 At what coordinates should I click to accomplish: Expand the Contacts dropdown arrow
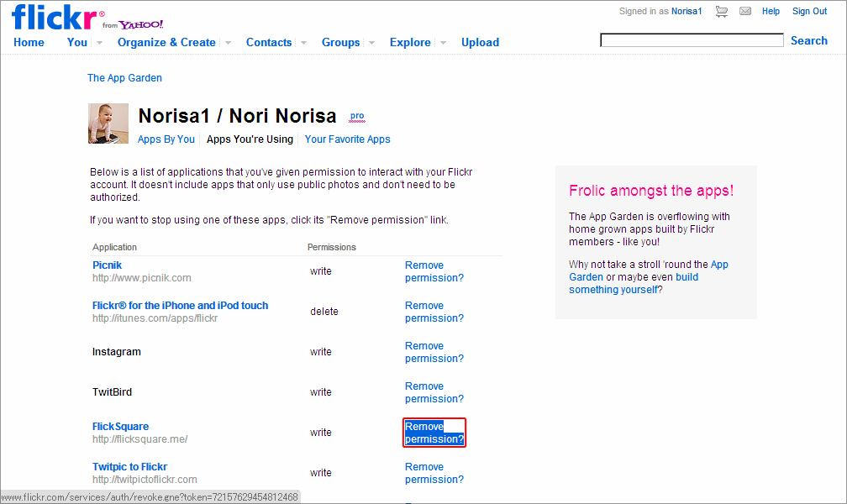(303, 43)
